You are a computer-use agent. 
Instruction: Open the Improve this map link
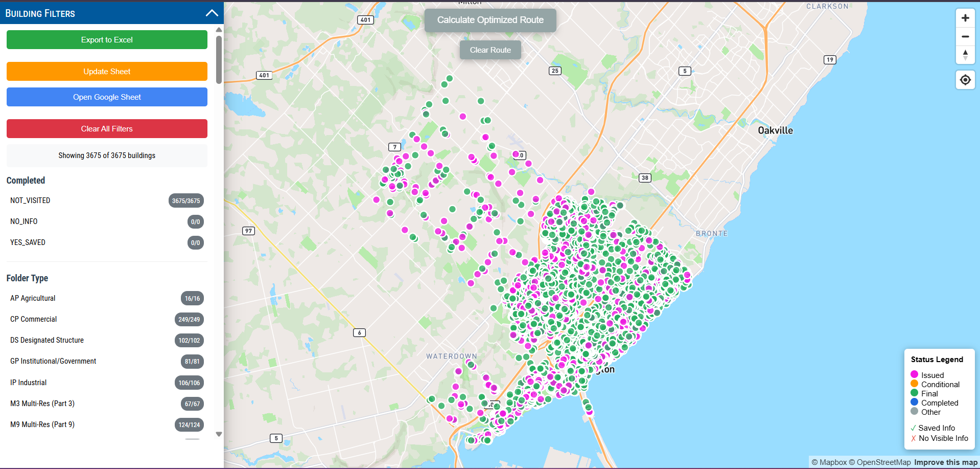945,462
